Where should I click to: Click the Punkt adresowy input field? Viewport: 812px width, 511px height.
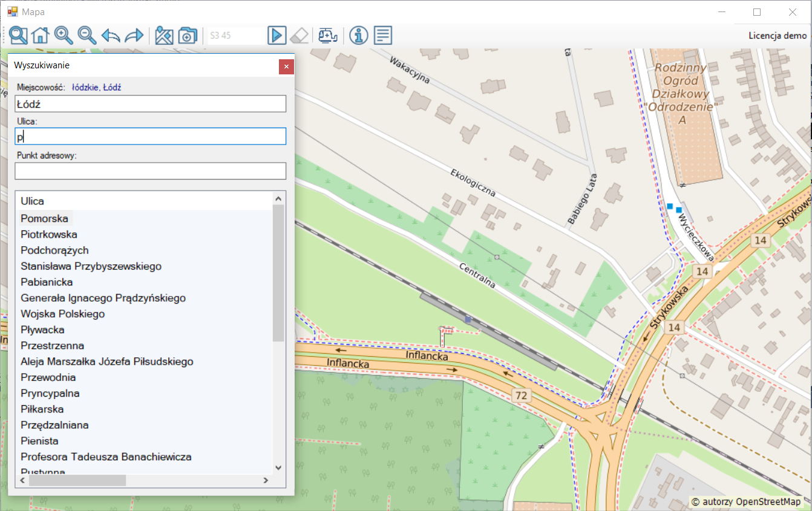pyautogui.click(x=150, y=171)
